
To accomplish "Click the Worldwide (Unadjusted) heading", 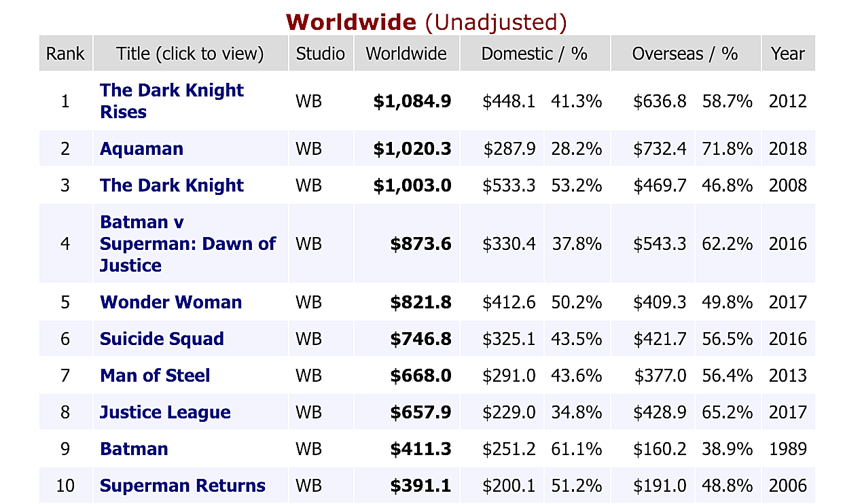I will click(x=426, y=22).
